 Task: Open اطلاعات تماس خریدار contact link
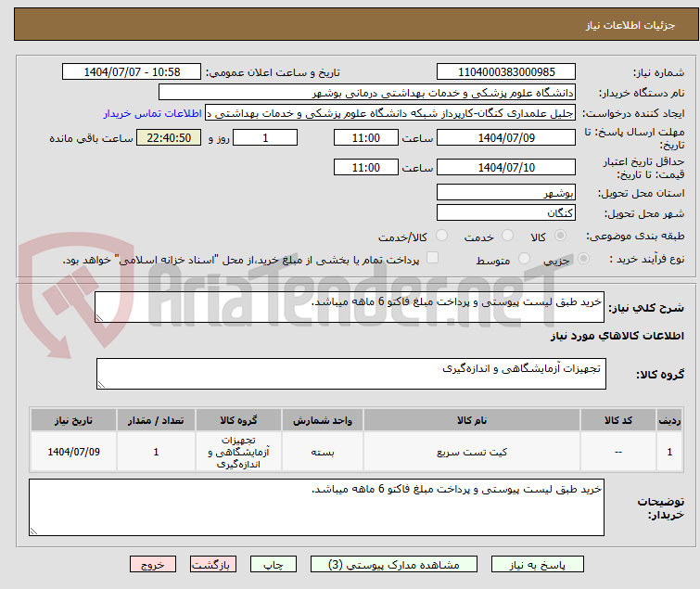tap(153, 113)
